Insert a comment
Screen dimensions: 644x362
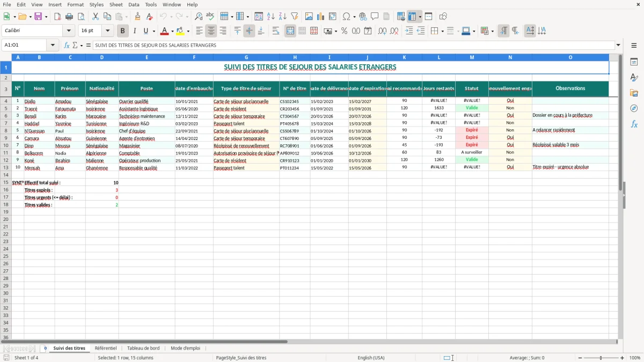(x=375, y=17)
